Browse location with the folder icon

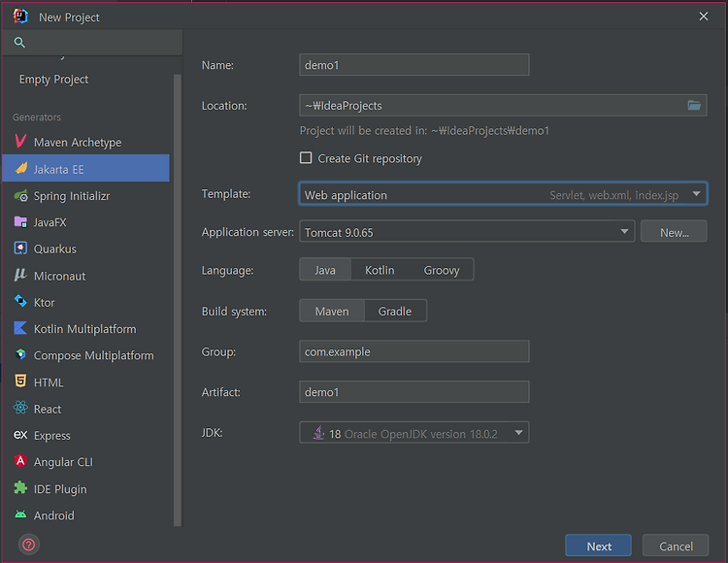click(x=694, y=106)
